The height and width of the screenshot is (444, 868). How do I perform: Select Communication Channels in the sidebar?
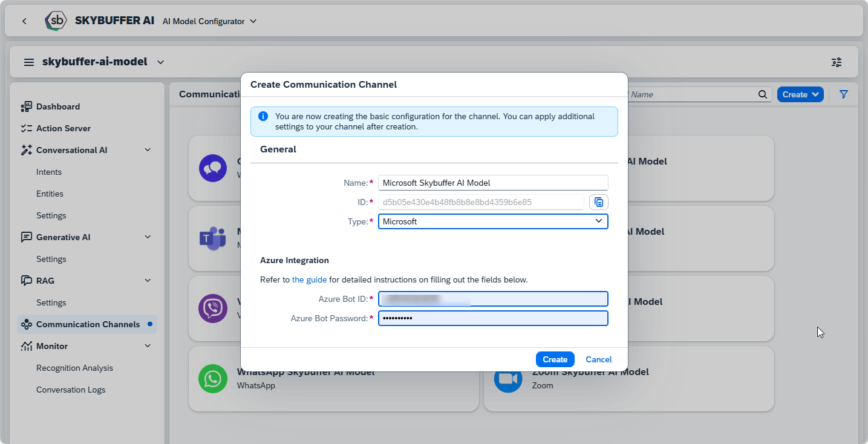coord(87,324)
